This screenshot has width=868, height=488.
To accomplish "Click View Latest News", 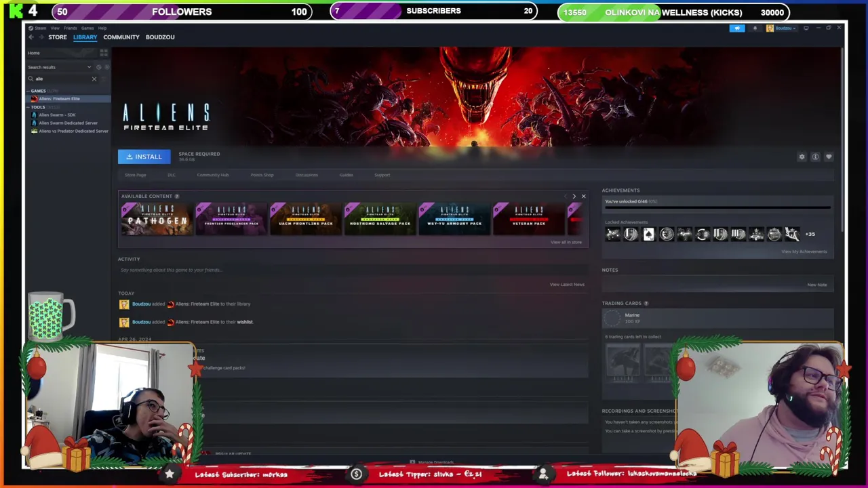I will [567, 285].
